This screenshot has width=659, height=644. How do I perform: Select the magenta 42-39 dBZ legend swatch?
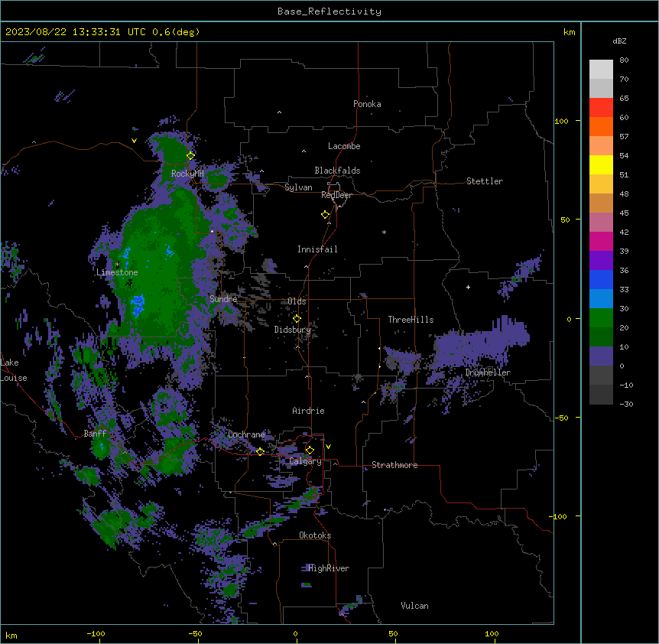(601, 241)
